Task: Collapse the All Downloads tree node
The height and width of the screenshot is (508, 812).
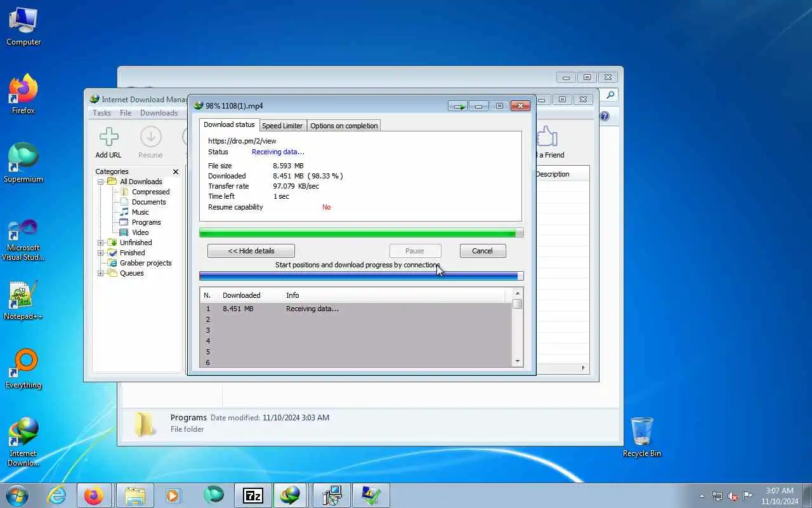Action: (x=100, y=182)
